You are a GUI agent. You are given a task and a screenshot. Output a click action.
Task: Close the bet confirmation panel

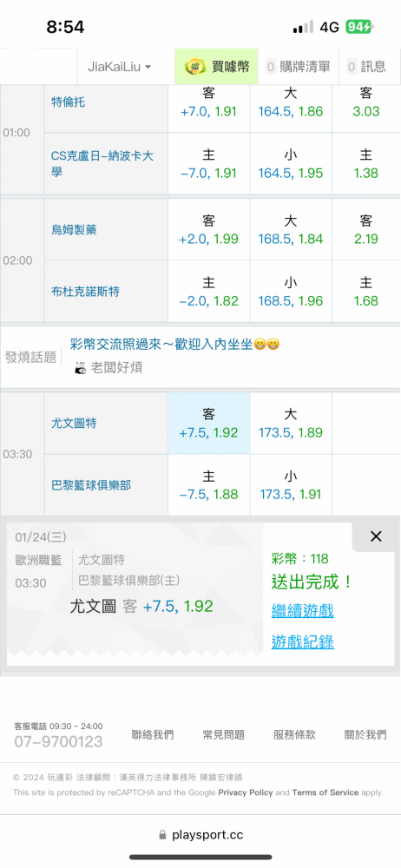click(376, 536)
